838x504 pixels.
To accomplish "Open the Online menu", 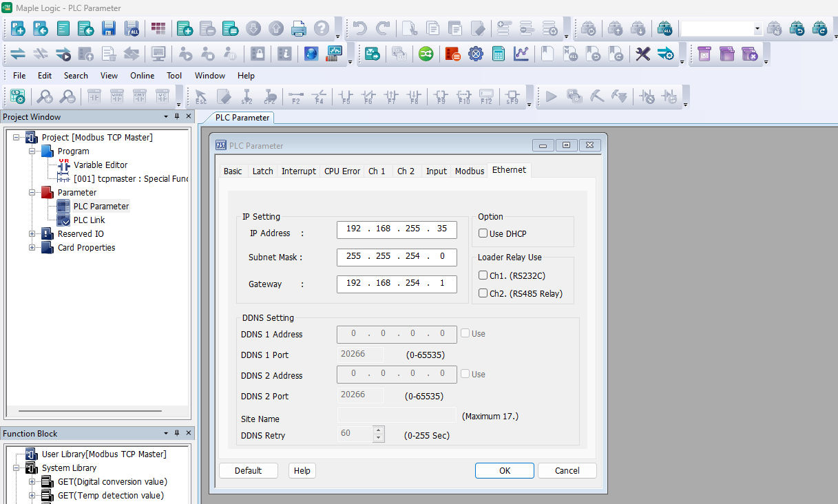I will tap(142, 76).
